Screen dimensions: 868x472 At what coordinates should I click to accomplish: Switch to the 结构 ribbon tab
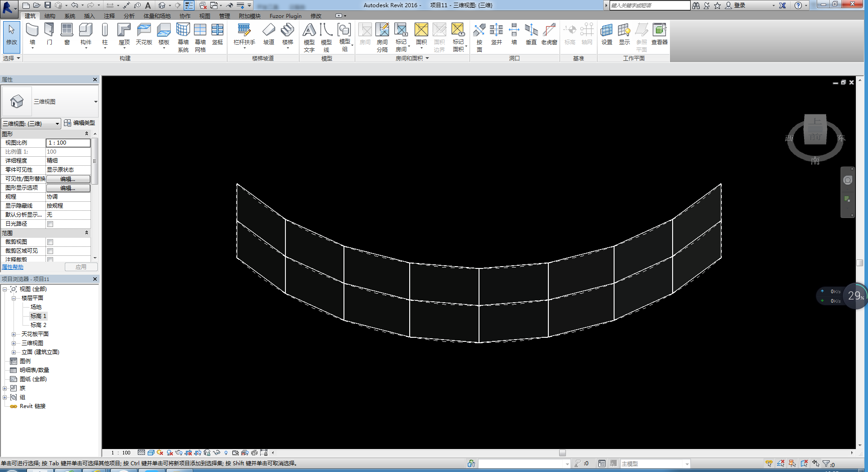[x=50, y=16]
